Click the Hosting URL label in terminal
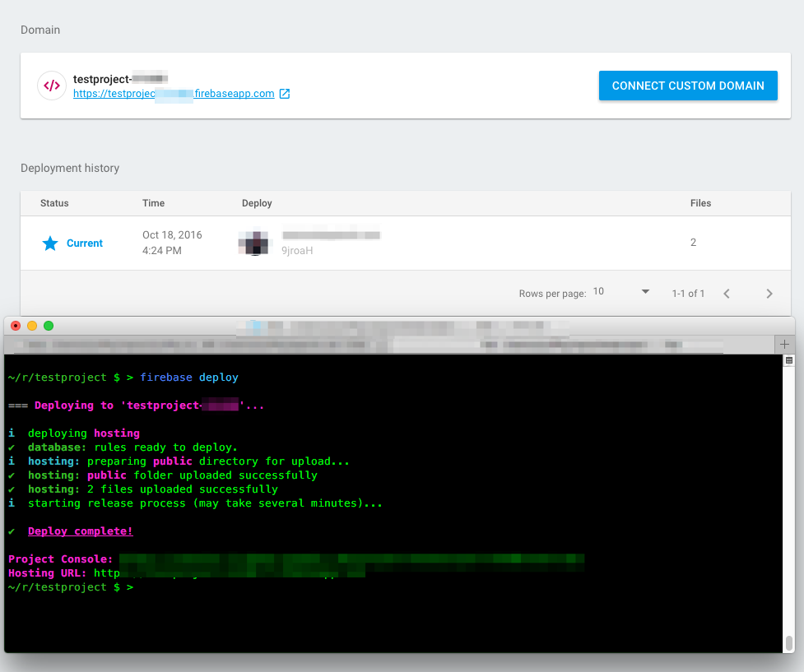This screenshot has width=804, height=672. 47,573
